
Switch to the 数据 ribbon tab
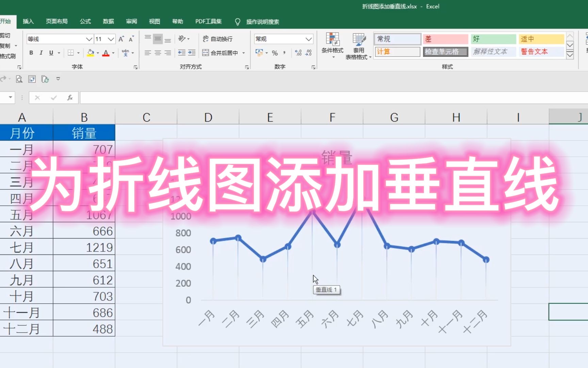pos(108,21)
